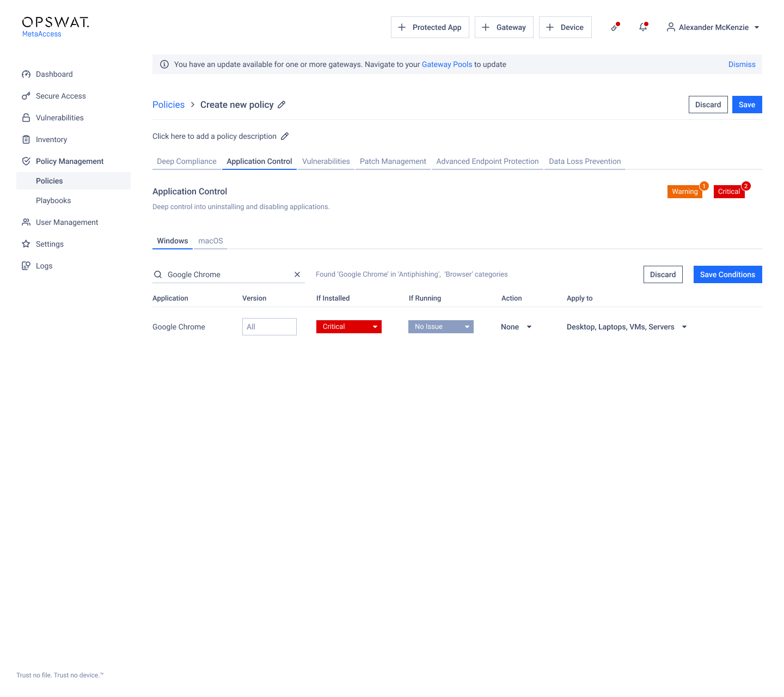Open the notifications bell icon

pos(643,27)
